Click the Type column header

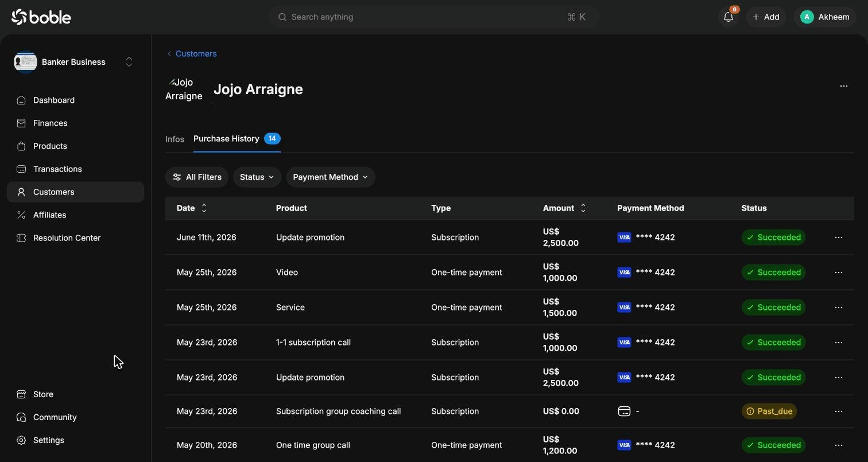[x=441, y=208]
